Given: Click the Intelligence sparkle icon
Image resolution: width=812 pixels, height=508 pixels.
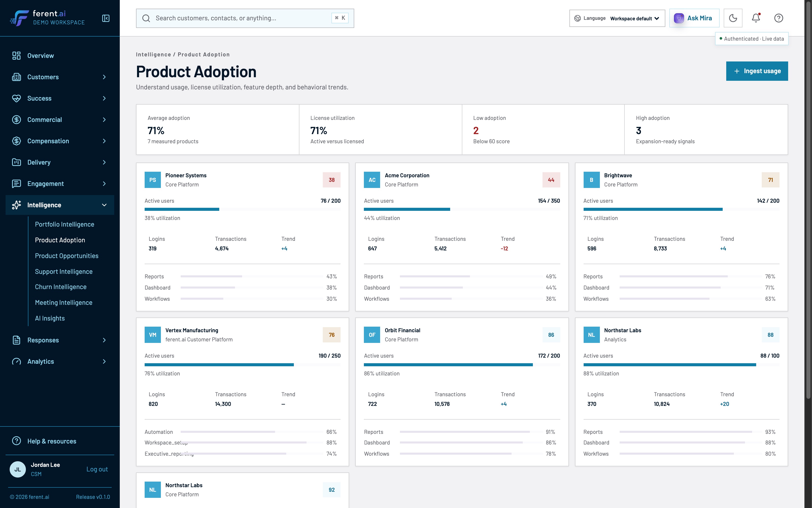Looking at the screenshot, I should coord(16,205).
